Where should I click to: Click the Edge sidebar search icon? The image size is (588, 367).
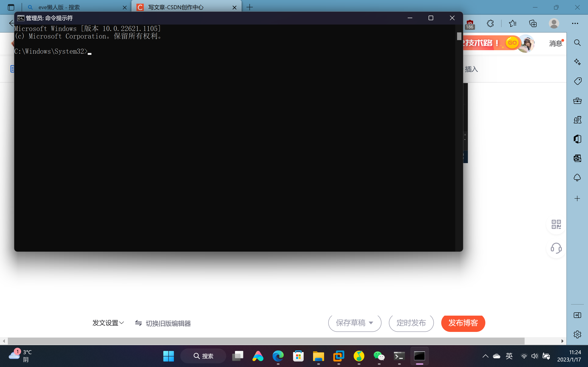[x=577, y=43]
